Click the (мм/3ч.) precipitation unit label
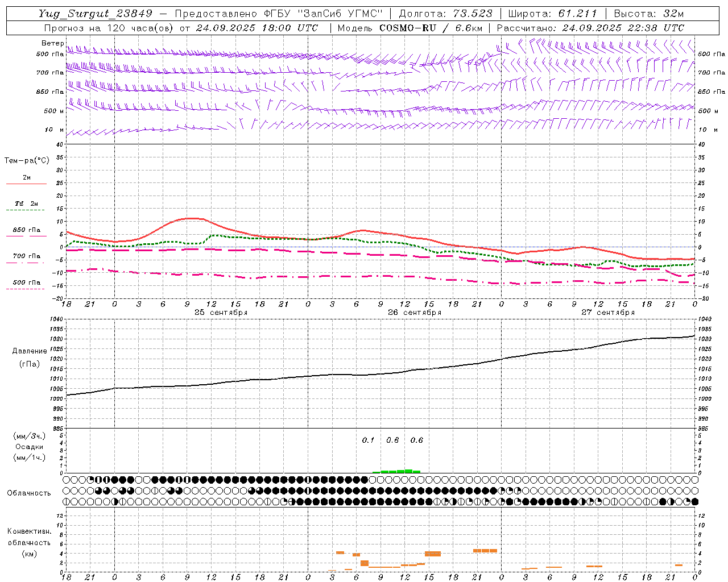This screenshot has height=582, width=728. click(x=30, y=436)
